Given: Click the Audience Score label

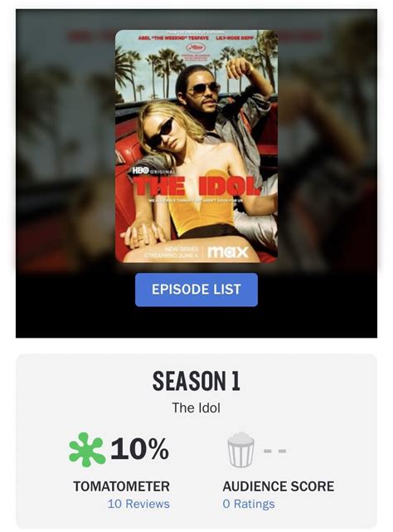Looking at the screenshot, I should coord(278,486).
